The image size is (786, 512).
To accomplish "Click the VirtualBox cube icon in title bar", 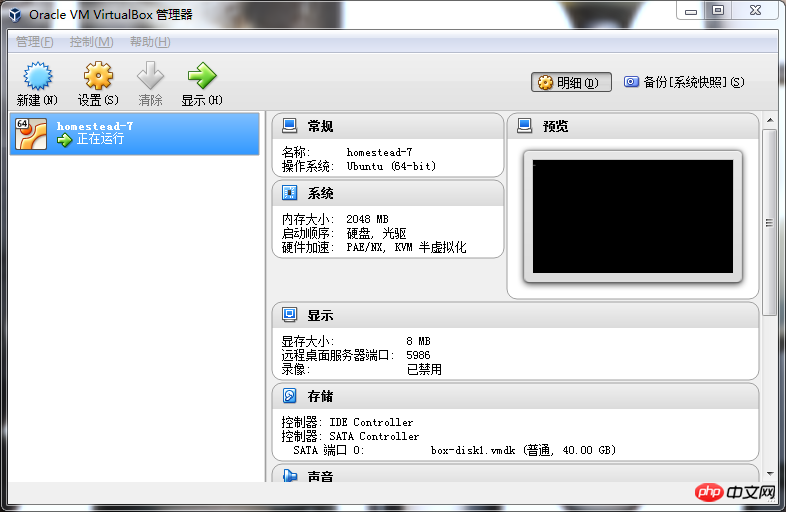I will point(15,15).
